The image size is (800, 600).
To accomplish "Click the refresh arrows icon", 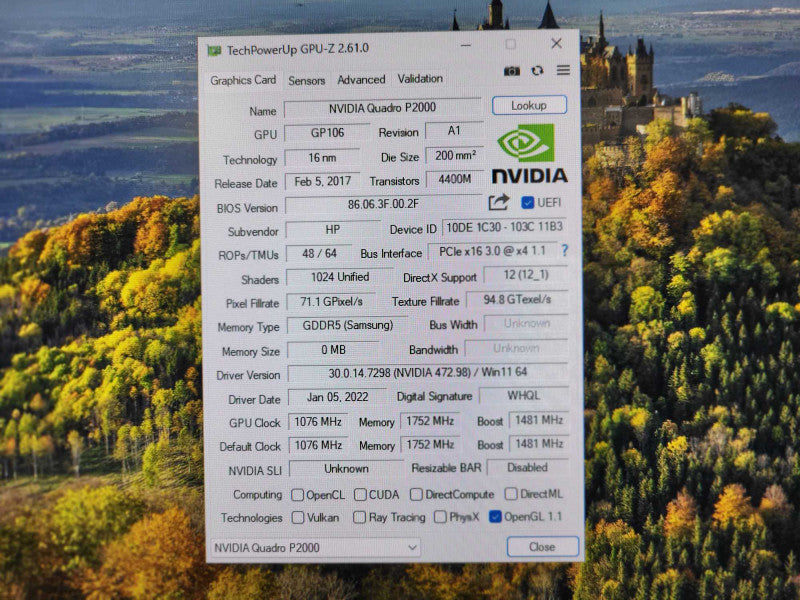I will tap(537, 70).
